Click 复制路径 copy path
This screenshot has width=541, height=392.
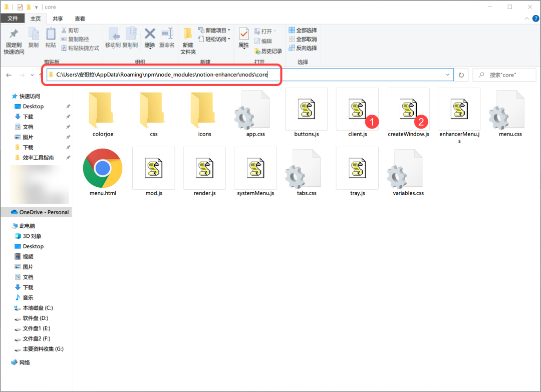click(x=75, y=39)
